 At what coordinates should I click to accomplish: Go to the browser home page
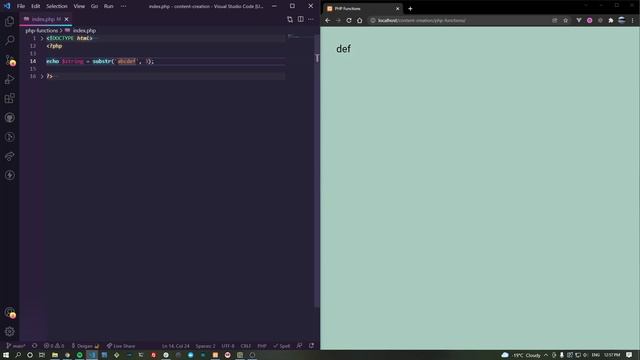360,20
